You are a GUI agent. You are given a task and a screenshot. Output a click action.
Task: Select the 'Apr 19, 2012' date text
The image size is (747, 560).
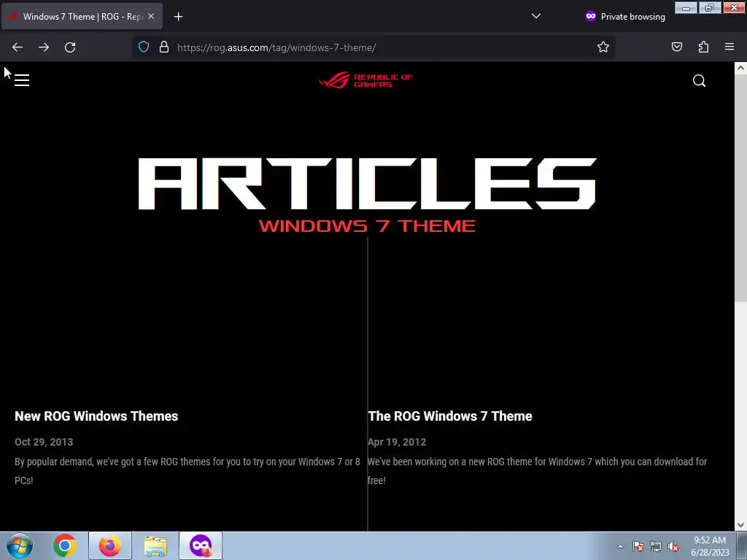pyautogui.click(x=397, y=442)
